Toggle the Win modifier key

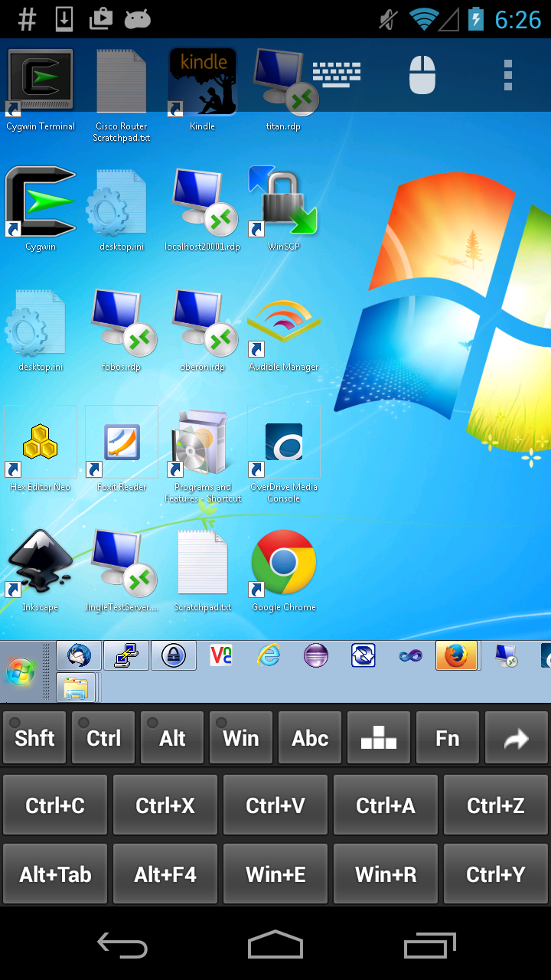coord(241,738)
